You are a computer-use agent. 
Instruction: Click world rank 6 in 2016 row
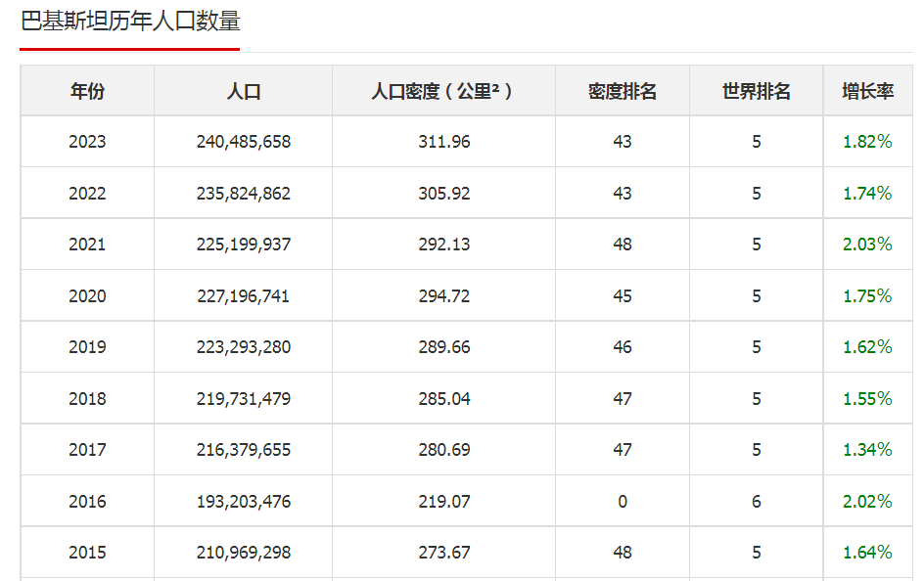click(756, 502)
